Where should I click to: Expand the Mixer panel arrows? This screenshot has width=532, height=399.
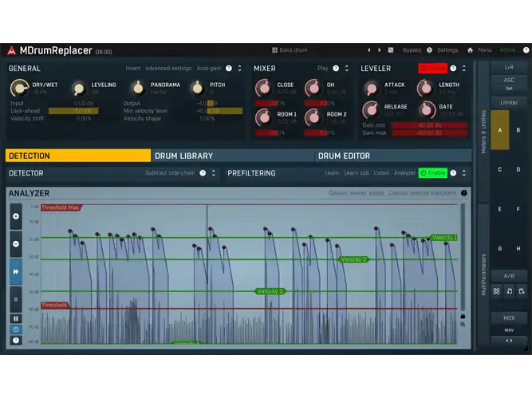pos(346,69)
